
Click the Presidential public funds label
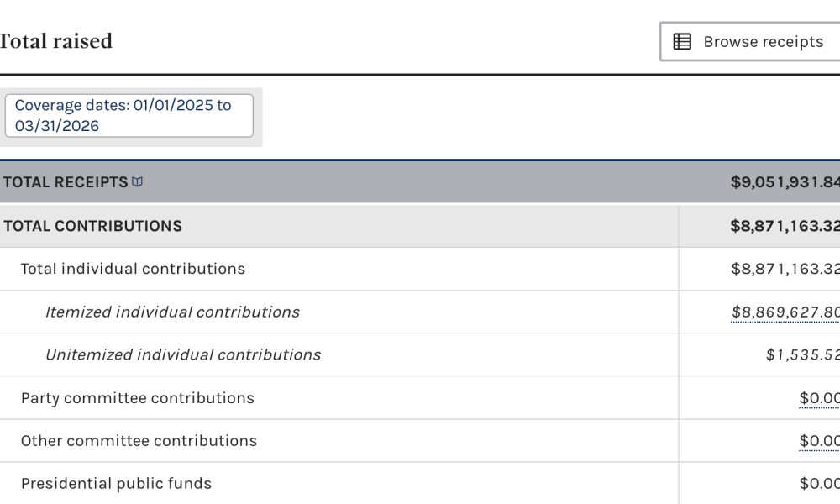pyautogui.click(x=116, y=484)
